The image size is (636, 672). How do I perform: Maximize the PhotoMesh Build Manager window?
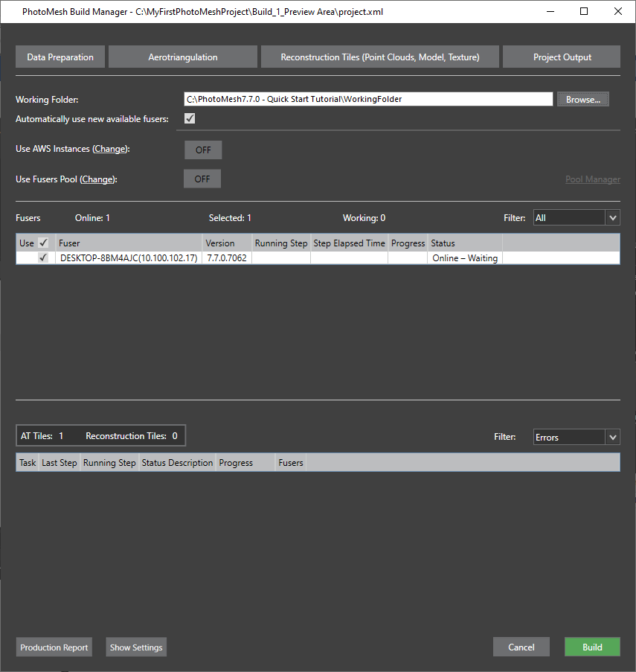tap(584, 12)
